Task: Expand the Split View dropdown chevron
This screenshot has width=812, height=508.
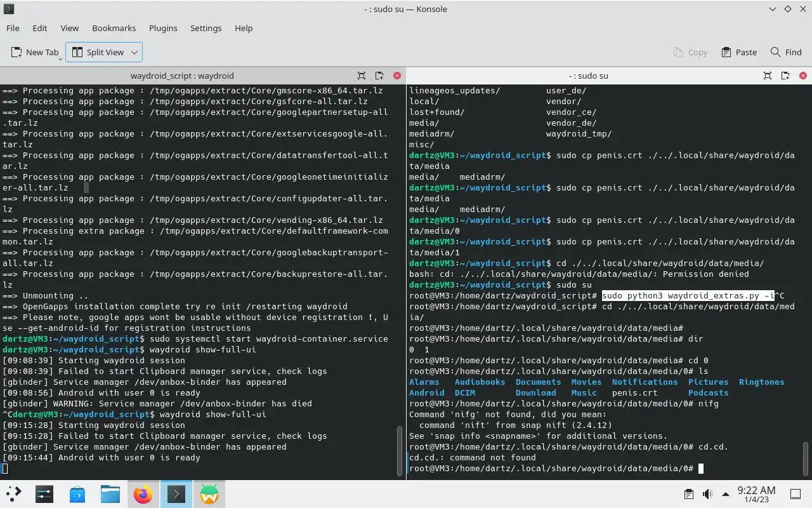Action: 134,52
